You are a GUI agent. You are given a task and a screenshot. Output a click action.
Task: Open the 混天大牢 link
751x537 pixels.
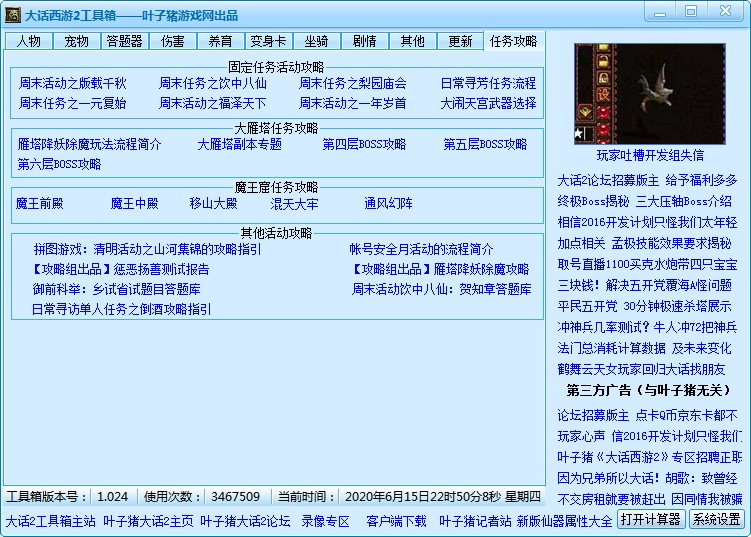[294, 204]
